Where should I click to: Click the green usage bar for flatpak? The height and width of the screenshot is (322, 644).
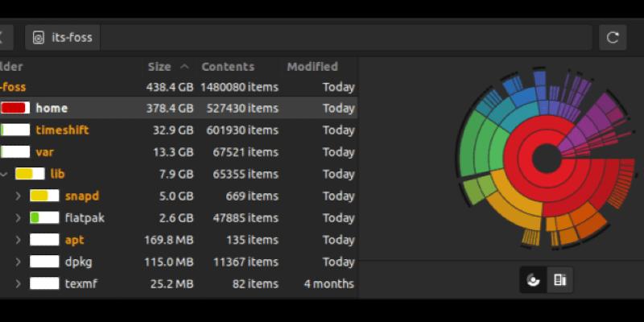[x=44, y=217]
